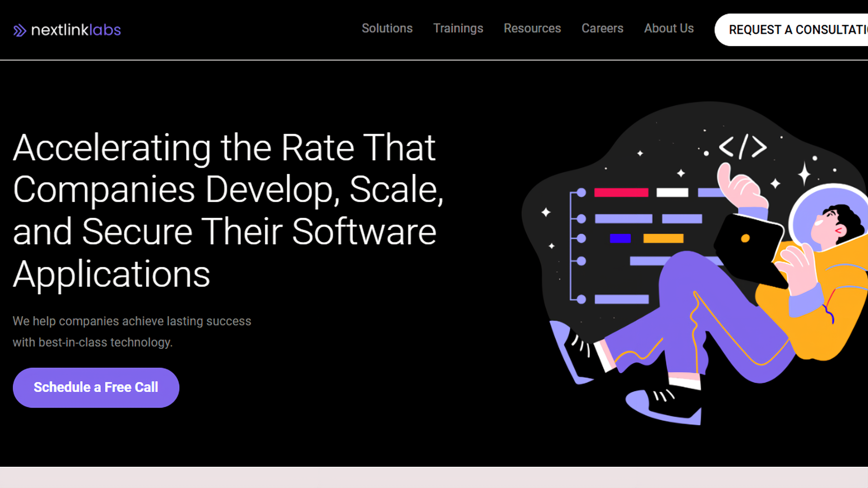This screenshot has width=868, height=488.
Task: Open the Trainings menu
Action: 458,28
